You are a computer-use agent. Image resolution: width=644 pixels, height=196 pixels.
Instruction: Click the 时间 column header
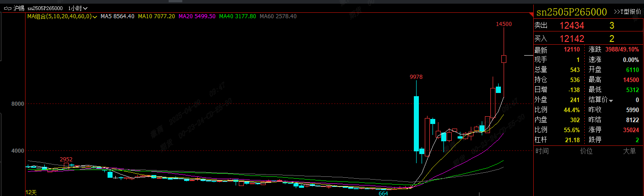pos(542,151)
